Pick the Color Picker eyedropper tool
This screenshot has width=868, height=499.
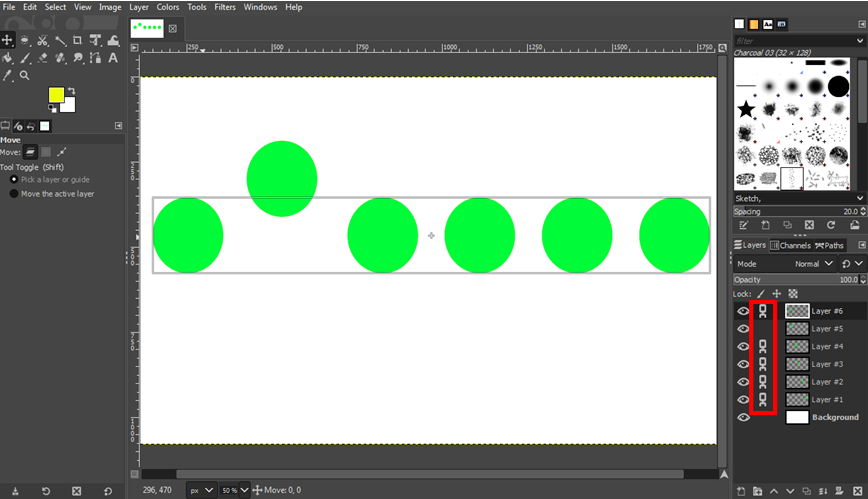[x=7, y=75]
